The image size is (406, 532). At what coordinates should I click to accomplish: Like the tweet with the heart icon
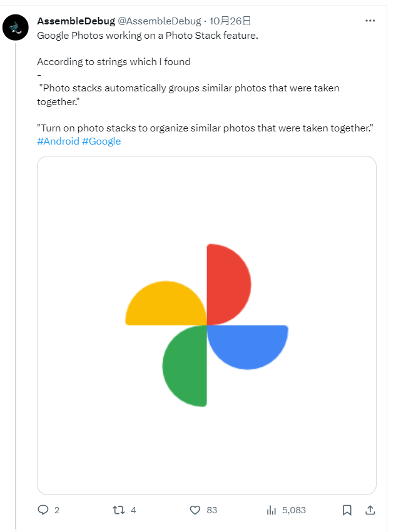coord(195,510)
